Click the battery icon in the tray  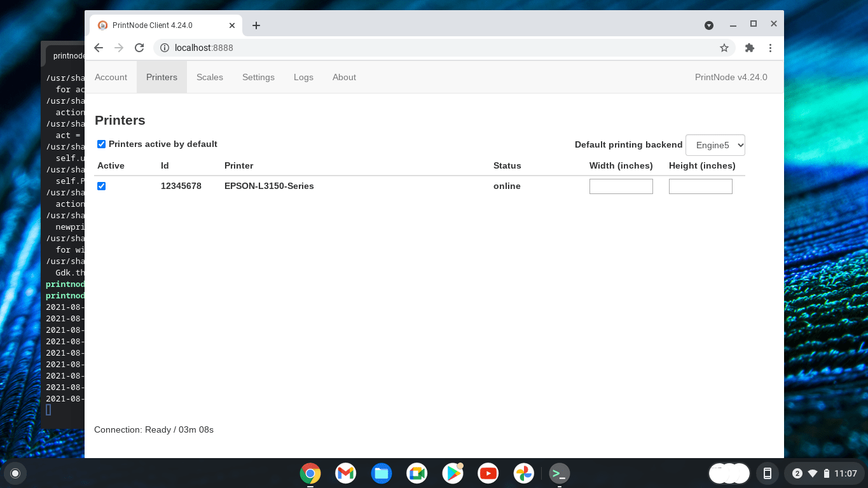(x=827, y=473)
